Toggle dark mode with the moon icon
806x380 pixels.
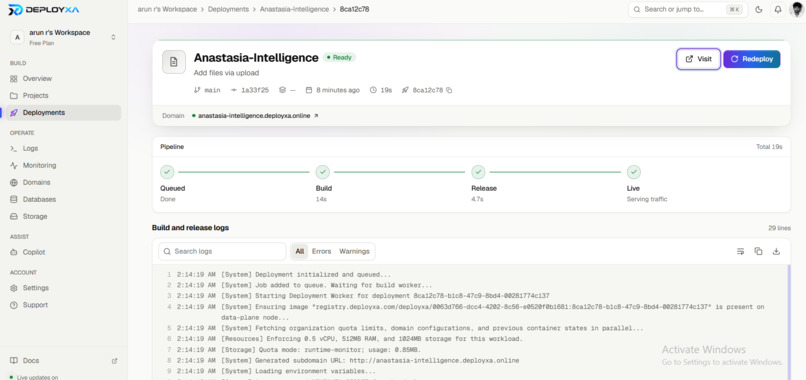tap(759, 9)
